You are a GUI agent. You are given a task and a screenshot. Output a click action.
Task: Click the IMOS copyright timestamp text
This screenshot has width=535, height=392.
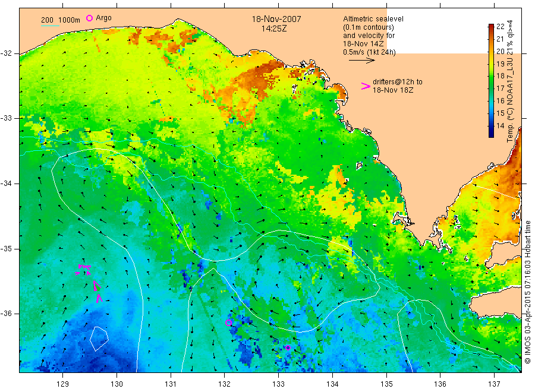pos(528,292)
